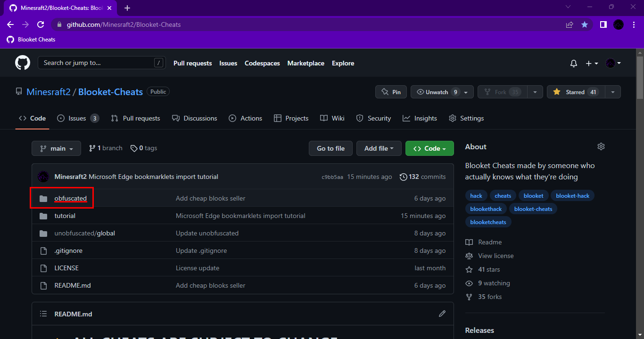Click the commit hash c9bb5aa
This screenshot has height=339, width=644.
click(x=332, y=177)
